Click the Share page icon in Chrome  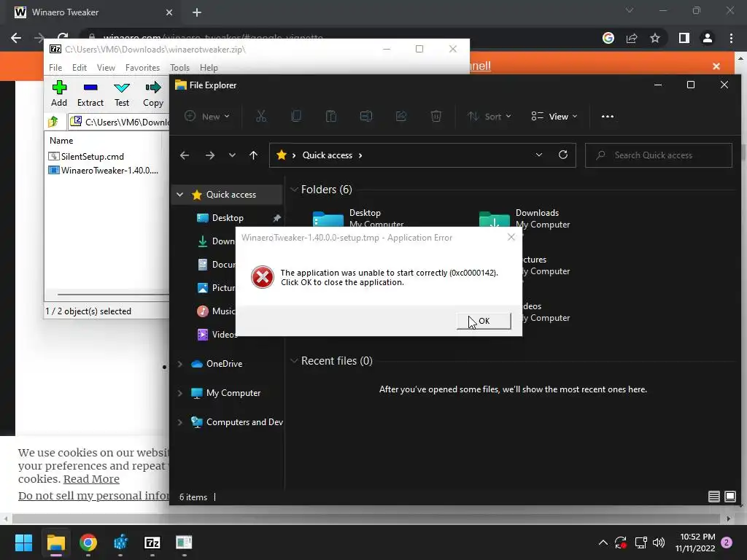pyautogui.click(x=632, y=38)
